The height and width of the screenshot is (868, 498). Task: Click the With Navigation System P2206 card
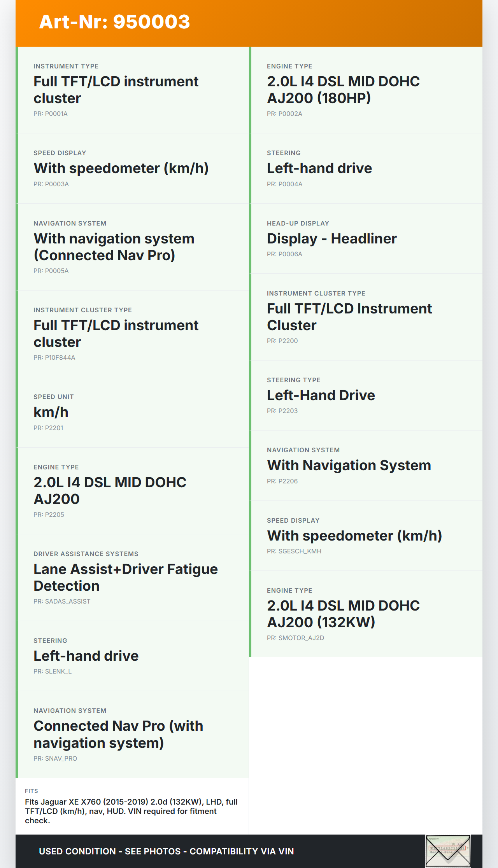(366, 465)
